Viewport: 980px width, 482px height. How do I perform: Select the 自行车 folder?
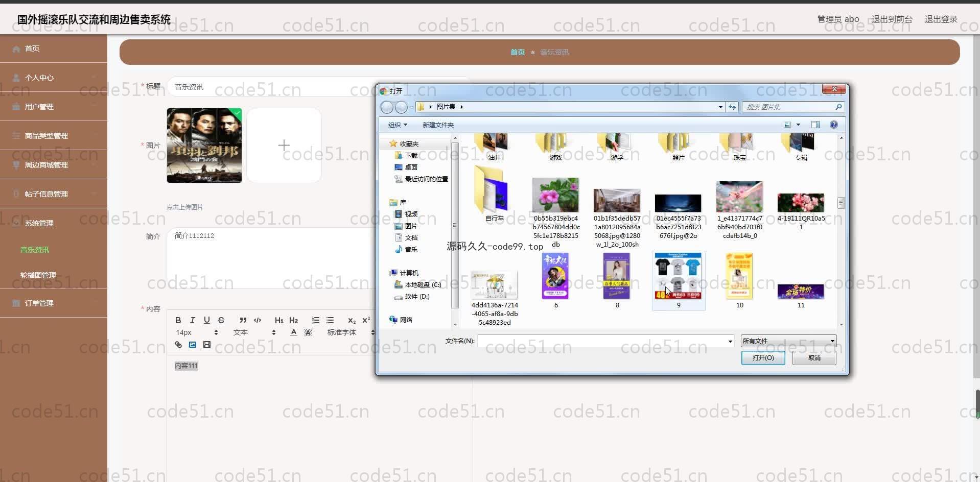point(494,194)
